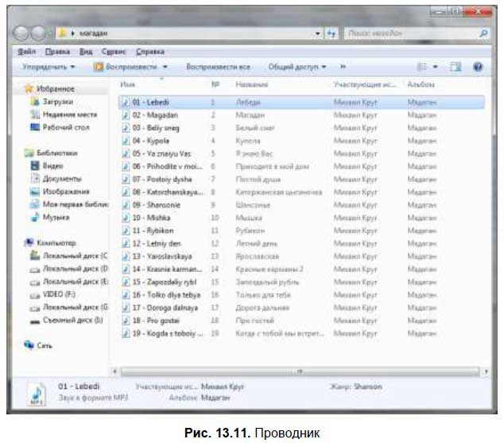Click the Съемный диск drive icon
Image resolution: width=504 pixels, height=443 pixels.
tap(35, 321)
